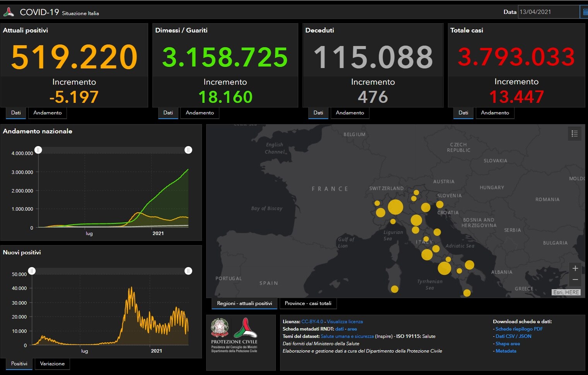Click the 115.088 deceduti value
The width and height of the screenshot is (588, 375).
pyautogui.click(x=373, y=57)
